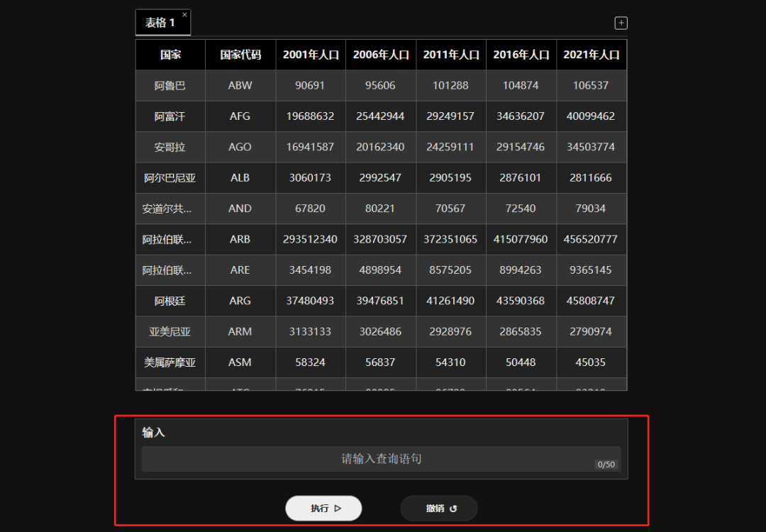Image resolution: width=766 pixels, height=532 pixels.
Task: Click the value 8575205 in the table
Action: coord(450,270)
